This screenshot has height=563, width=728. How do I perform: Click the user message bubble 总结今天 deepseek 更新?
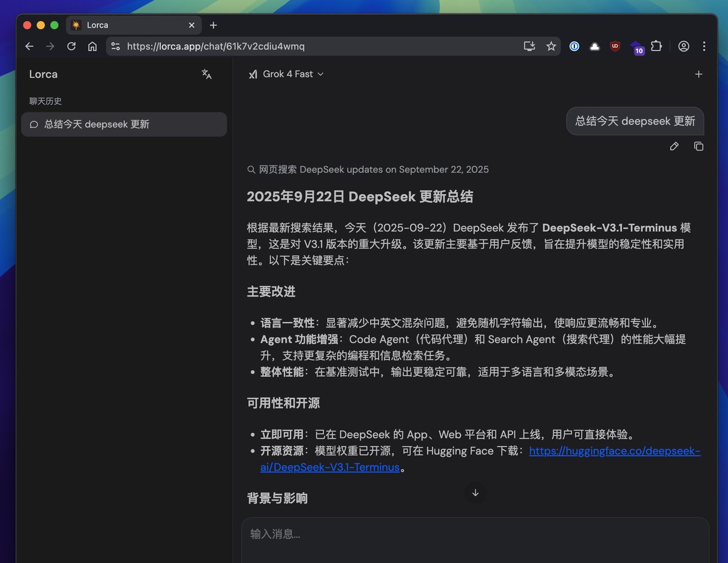click(635, 121)
